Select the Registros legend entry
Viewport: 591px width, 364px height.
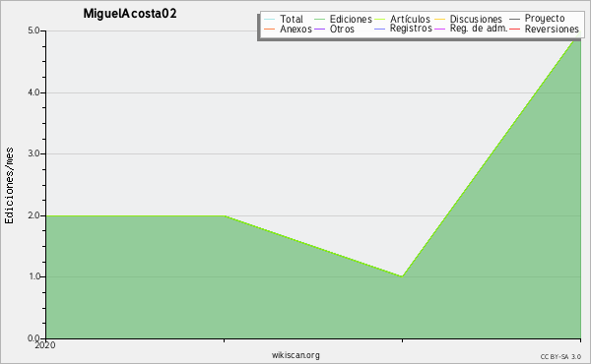point(403,29)
